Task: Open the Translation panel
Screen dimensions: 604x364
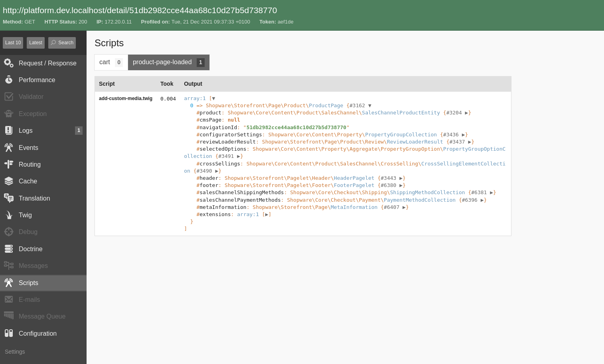Action: [34, 198]
